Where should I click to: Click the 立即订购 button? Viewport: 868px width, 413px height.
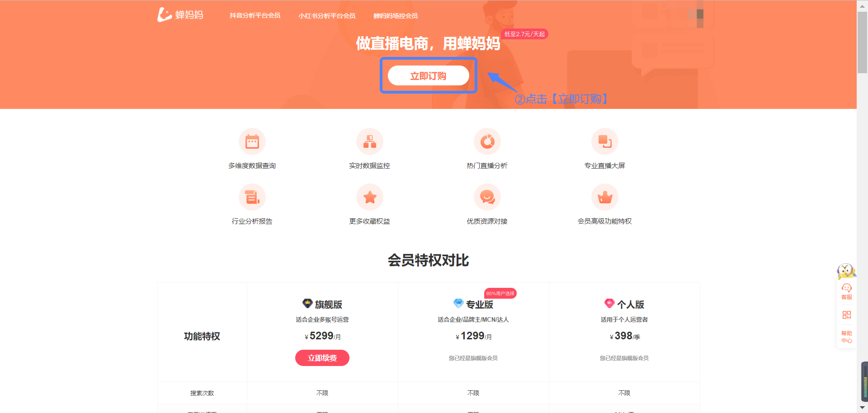[428, 75]
